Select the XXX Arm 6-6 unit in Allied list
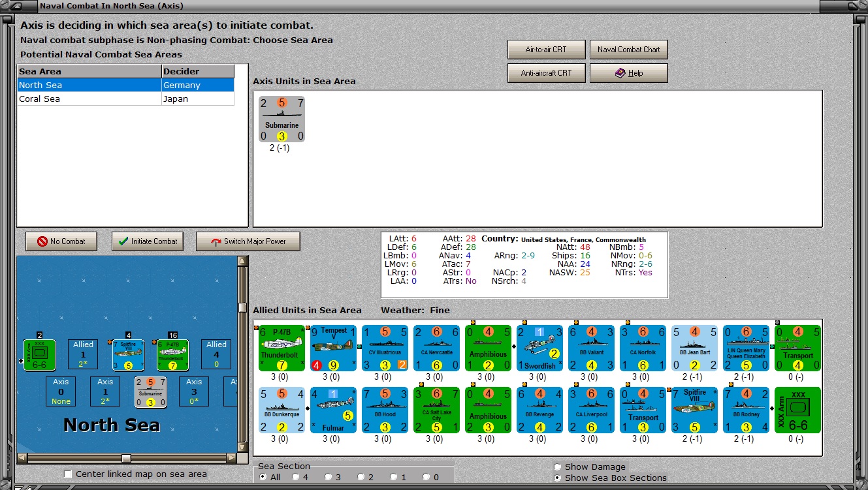The image size is (868, 490). coord(798,410)
